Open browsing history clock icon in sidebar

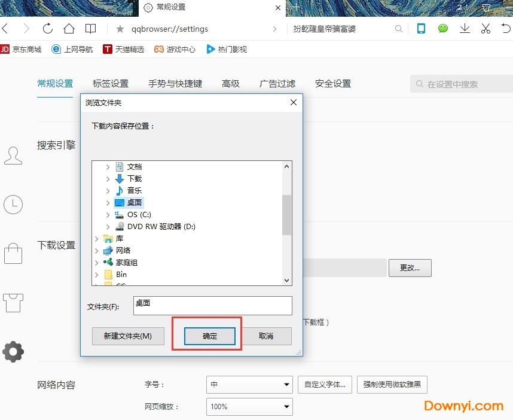pyautogui.click(x=13, y=205)
